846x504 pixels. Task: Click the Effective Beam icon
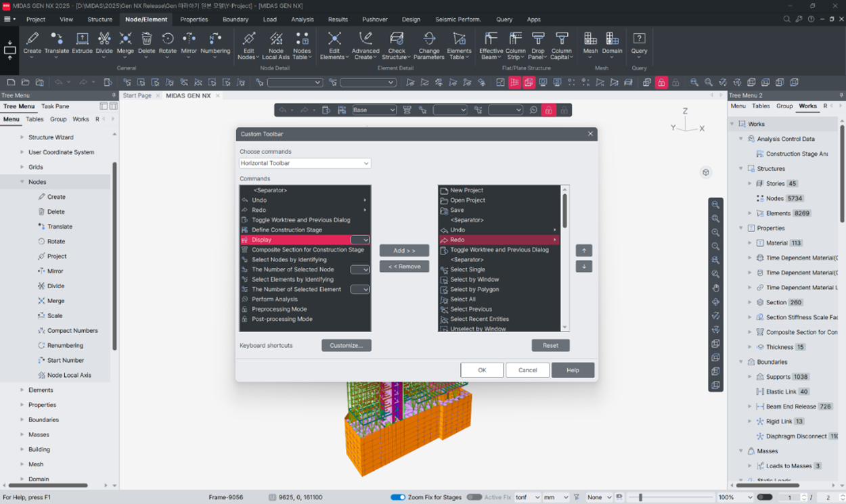491,42
